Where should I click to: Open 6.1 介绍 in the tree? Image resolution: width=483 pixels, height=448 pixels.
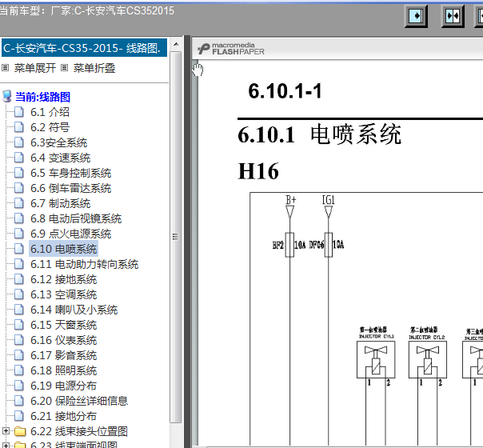[x=50, y=112]
